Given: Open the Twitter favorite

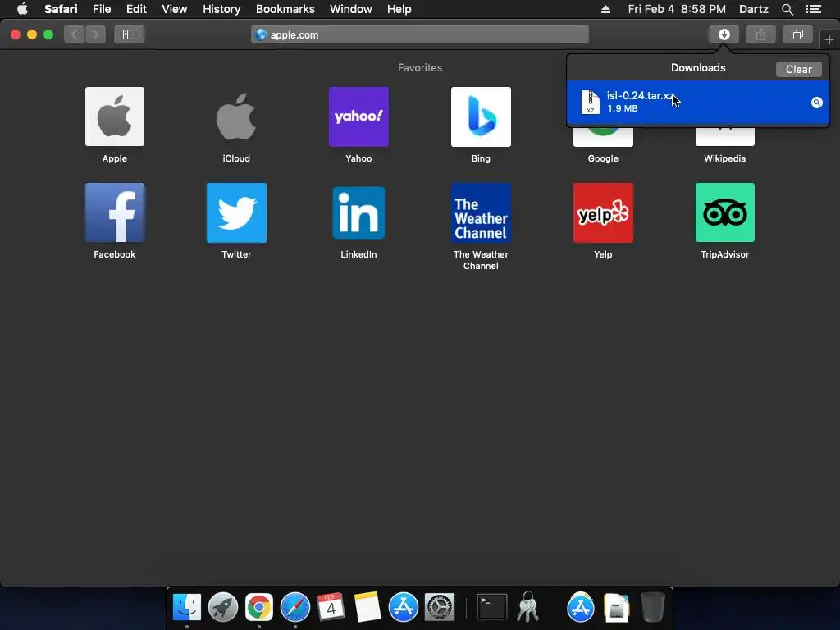Looking at the screenshot, I should (236, 212).
